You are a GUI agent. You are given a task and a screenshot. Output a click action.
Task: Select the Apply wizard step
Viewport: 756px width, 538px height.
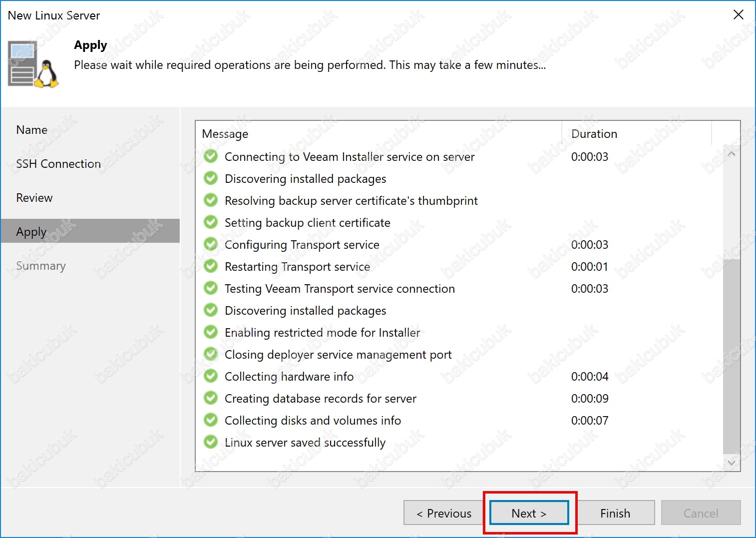[x=90, y=231]
